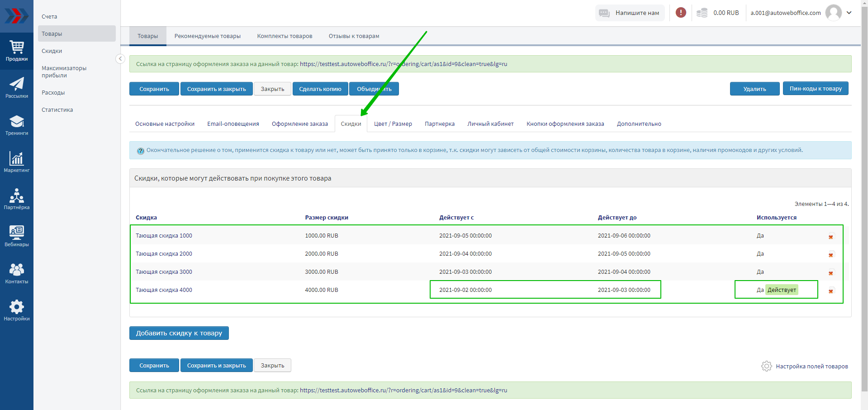Expand the user account dropdown arrow
Viewport: 868px width, 410px height.
(849, 13)
